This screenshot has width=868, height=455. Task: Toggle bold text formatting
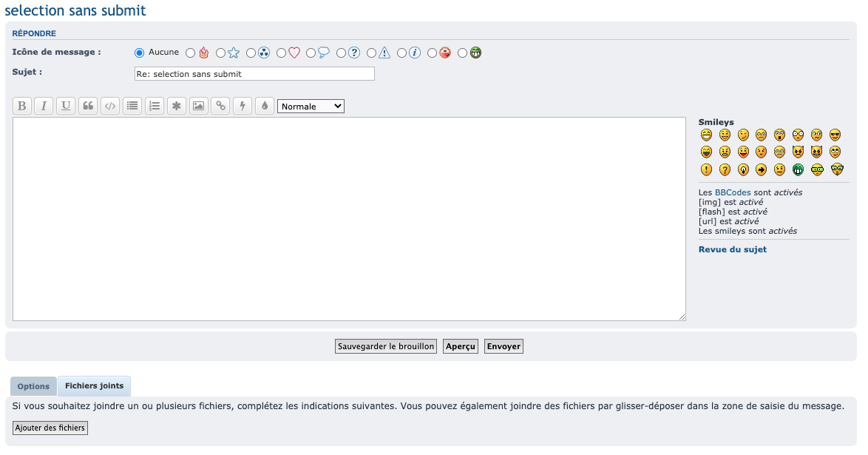coord(22,106)
